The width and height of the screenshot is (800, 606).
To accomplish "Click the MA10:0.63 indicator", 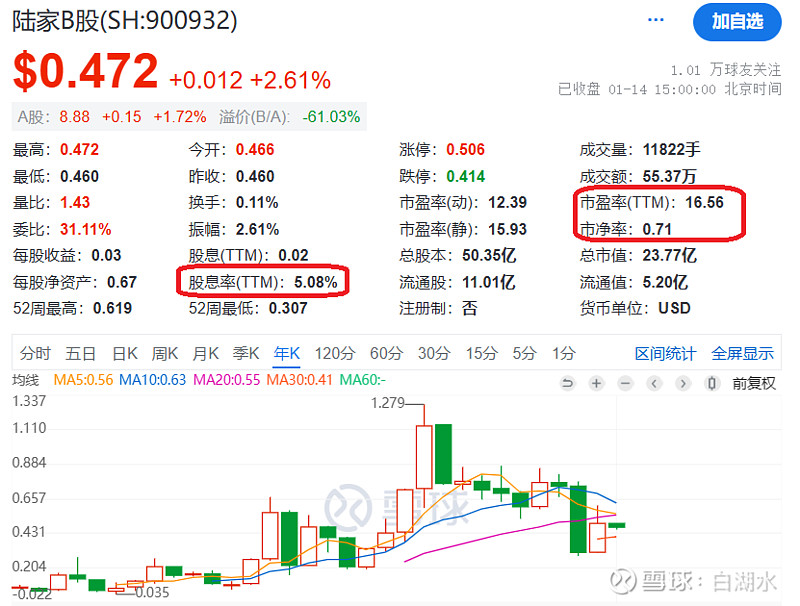I will click(153, 380).
